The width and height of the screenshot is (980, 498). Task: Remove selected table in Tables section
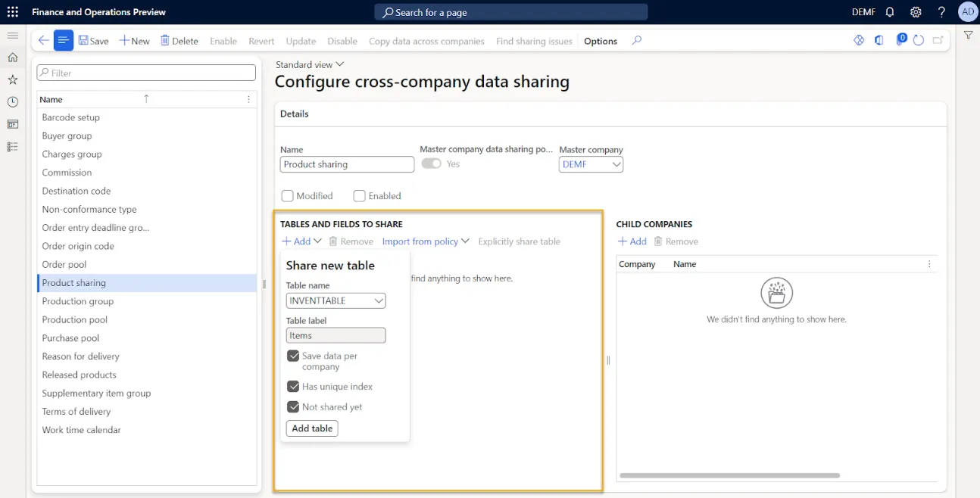351,241
